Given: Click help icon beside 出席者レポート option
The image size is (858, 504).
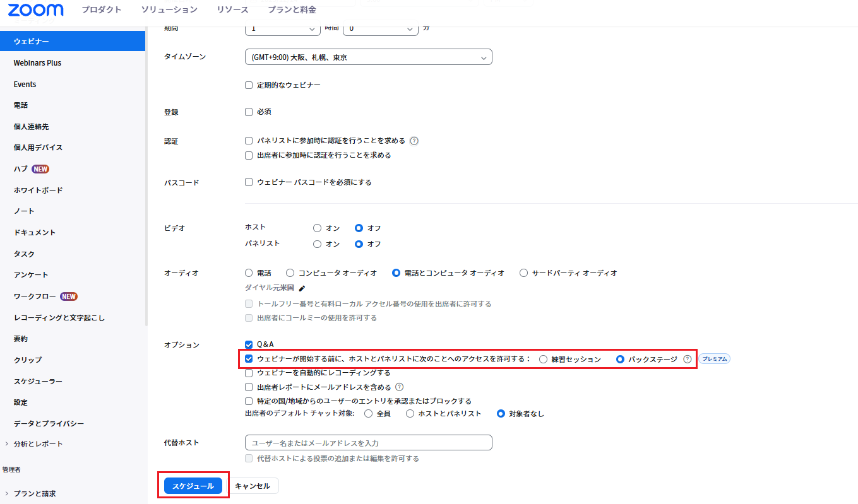Looking at the screenshot, I should [399, 387].
